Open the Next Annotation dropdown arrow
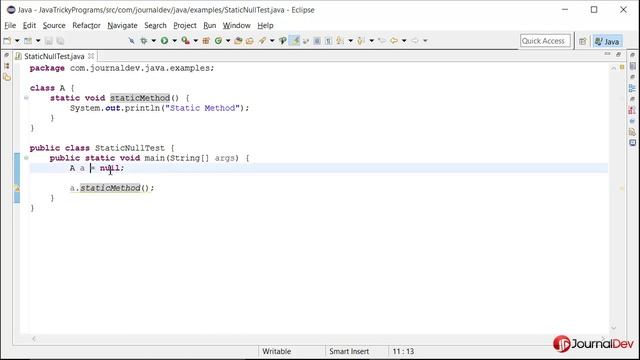 350,41
